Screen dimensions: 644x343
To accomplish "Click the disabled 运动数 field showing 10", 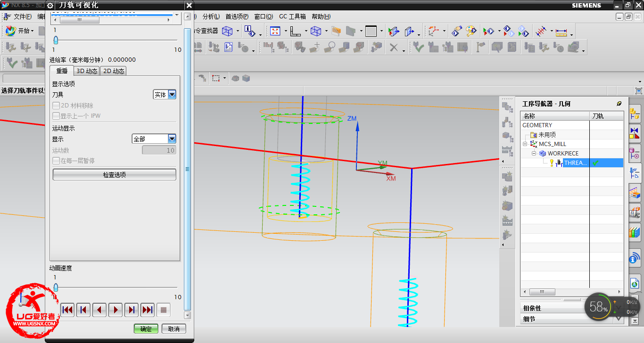I will tap(159, 150).
